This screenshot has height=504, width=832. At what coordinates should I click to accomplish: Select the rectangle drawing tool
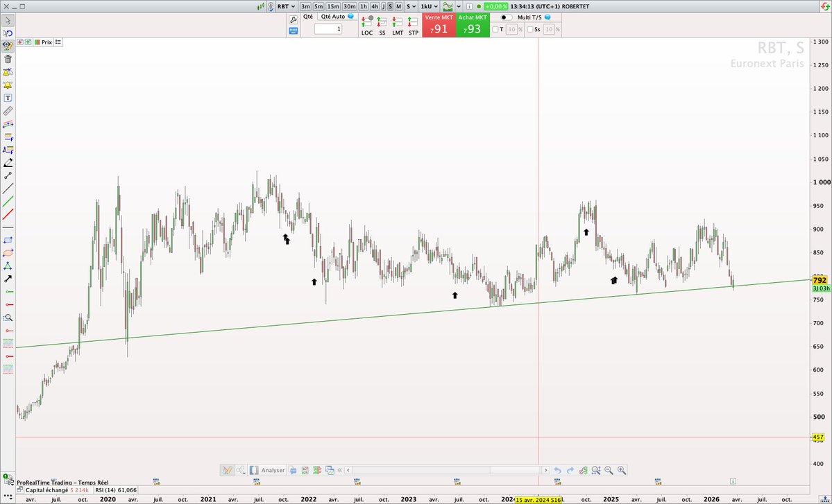point(8,241)
